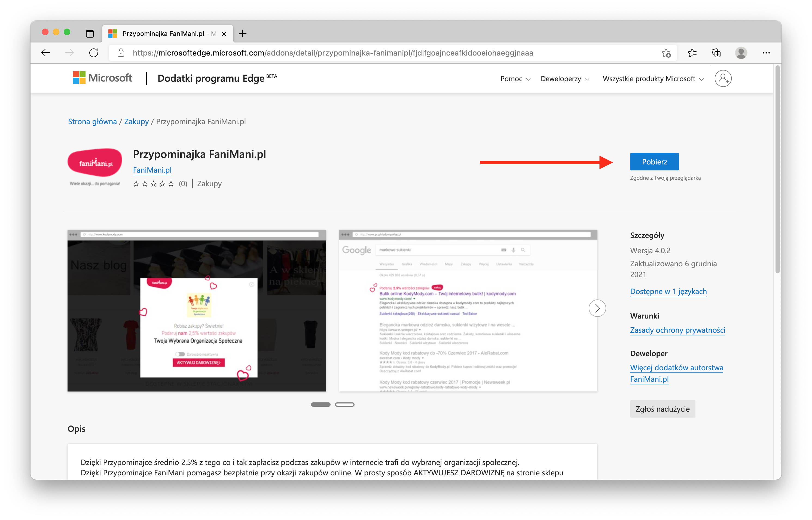Image resolution: width=812 pixels, height=520 pixels.
Task: Select the Przypominajka FaniMani.pl tab
Action: coord(168,33)
